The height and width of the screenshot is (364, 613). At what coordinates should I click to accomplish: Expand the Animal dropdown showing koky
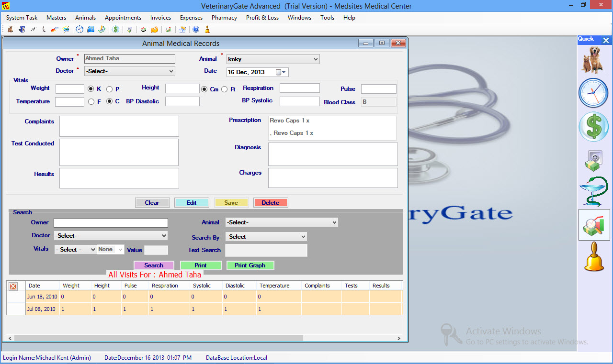tap(272, 59)
